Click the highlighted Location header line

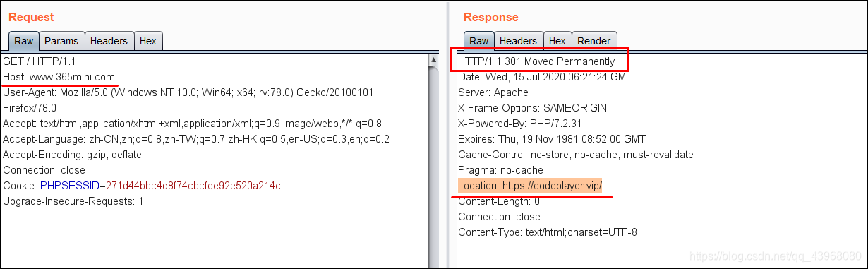530,186
